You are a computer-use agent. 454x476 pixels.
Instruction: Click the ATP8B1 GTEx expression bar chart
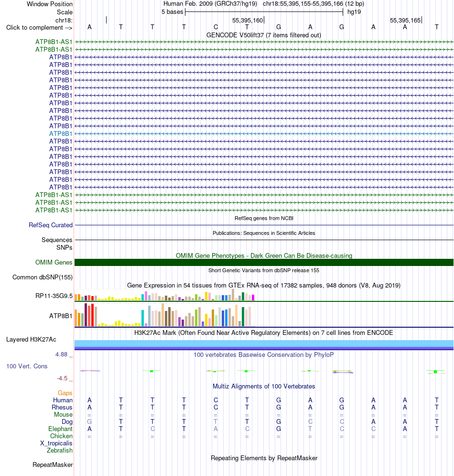pos(165,315)
